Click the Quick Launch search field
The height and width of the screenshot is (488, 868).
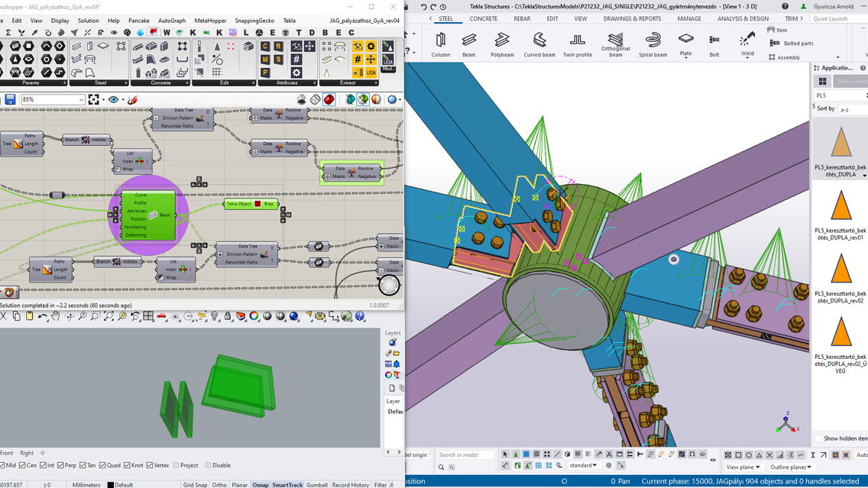coord(839,18)
